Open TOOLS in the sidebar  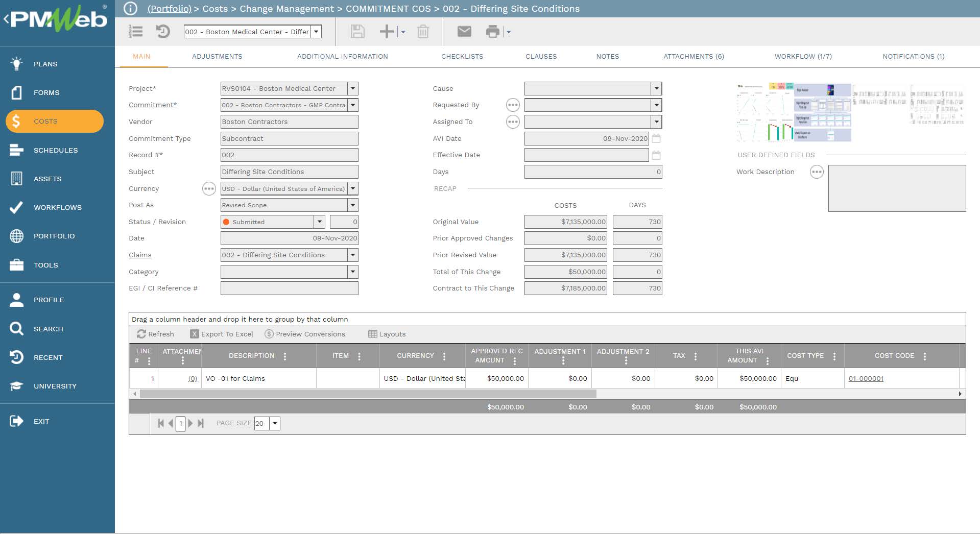point(46,265)
